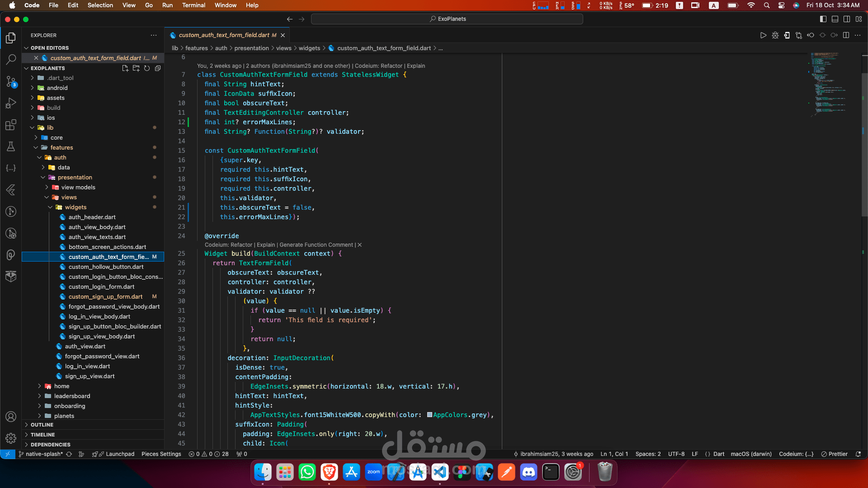Open the Manage gear icon
The height and width of the screenshot is (488, 868).
click(11, 438)
